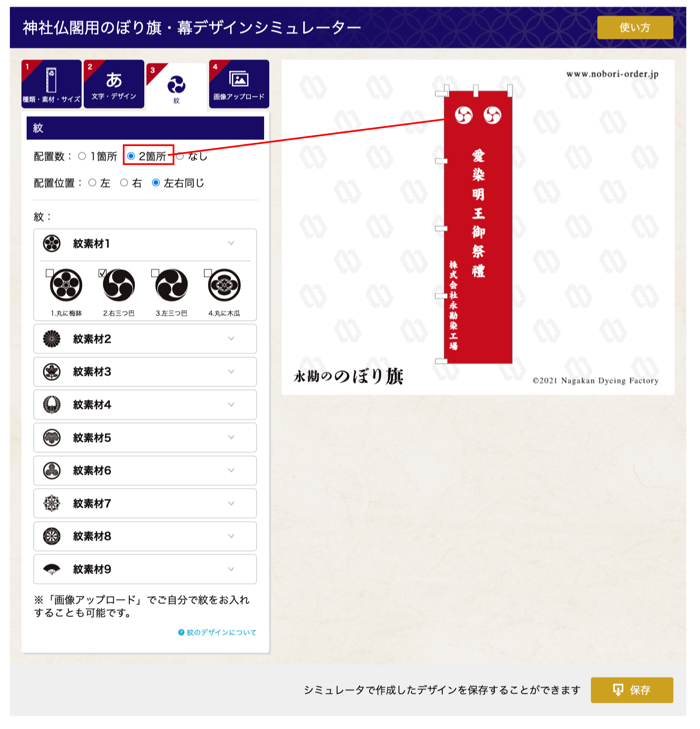Screen dimensions: 700x729
Task: Pick the 丸に木瓜 crest icon
Action: click(224, 285)
